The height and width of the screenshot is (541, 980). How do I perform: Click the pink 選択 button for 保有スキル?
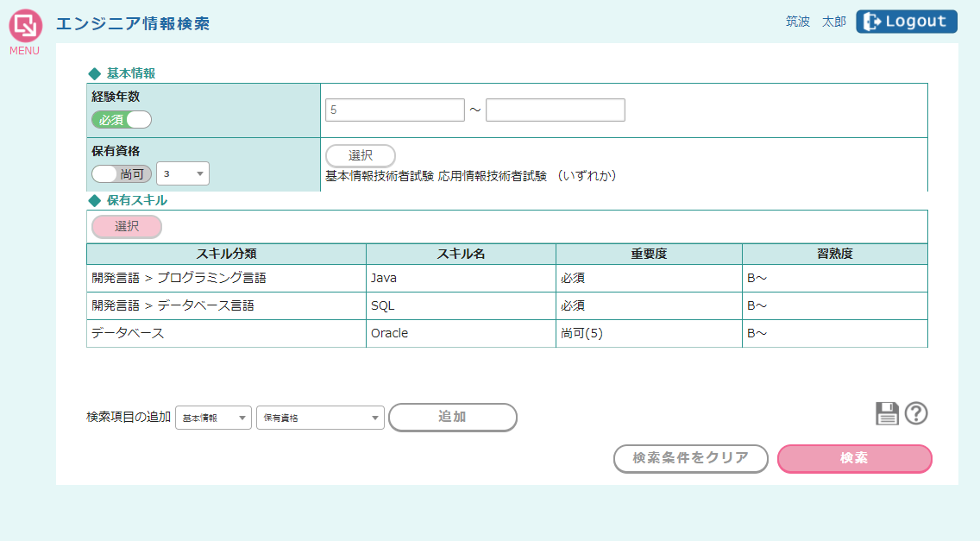click(x=127, y=226)
